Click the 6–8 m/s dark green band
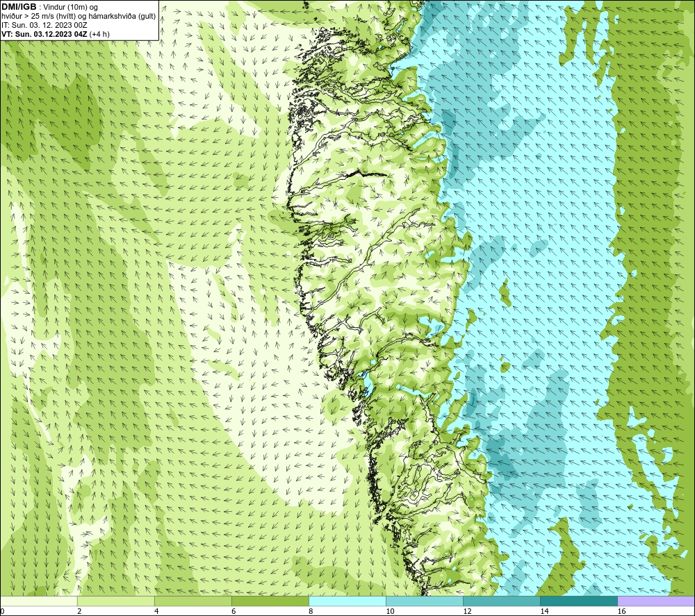Image resolution: width=695 pixels, height=616 pixels. point(270,601)
